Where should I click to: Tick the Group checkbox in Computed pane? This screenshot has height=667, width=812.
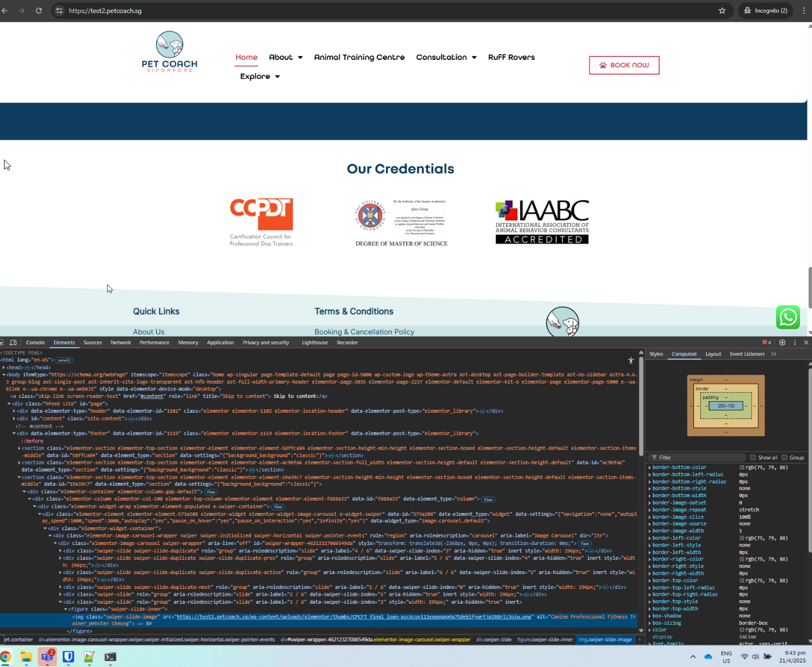pos(785,457)
